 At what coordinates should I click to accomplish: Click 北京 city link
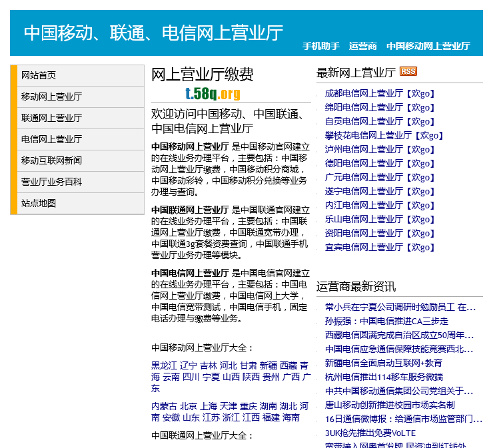[x=189, y=406]
